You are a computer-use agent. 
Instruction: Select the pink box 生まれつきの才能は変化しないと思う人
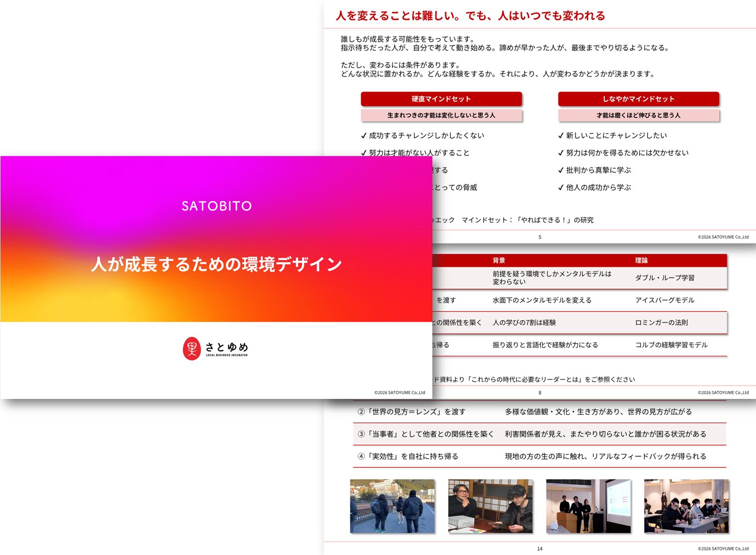[441, 115]
